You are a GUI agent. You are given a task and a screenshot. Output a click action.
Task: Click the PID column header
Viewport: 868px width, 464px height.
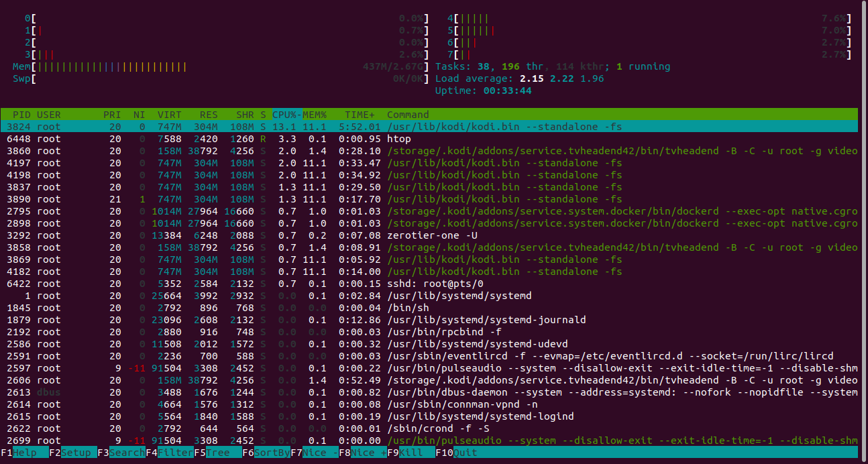tap(21, 115)
